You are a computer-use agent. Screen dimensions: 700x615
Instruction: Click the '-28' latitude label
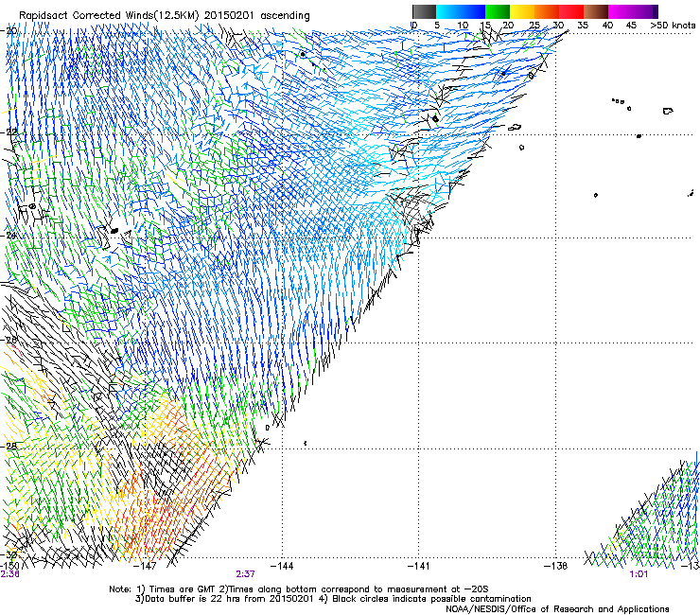(9, 446)
